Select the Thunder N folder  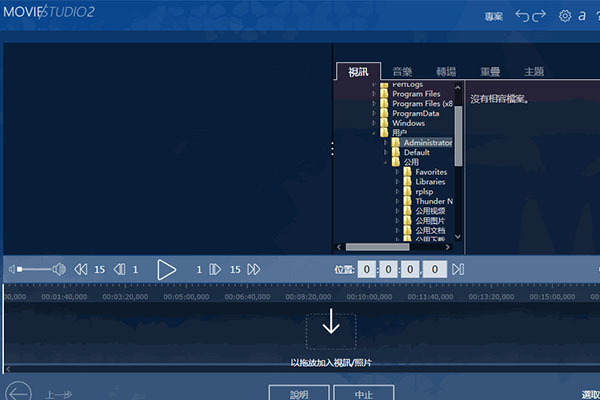click(x=434, y=201)
